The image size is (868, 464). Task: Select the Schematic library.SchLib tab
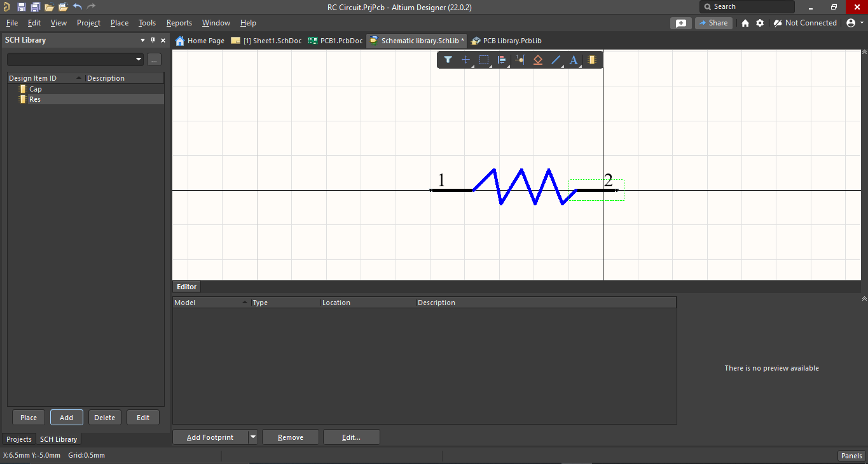[x=417, y=41]
